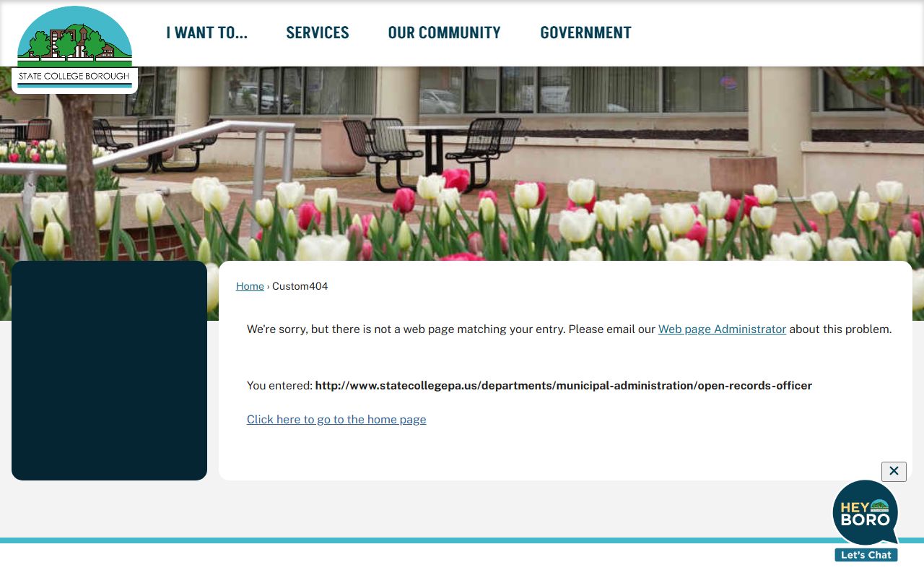Dismiss the chat widget with X
This screenshot has height=578, width=924.
tap(894, 471)
